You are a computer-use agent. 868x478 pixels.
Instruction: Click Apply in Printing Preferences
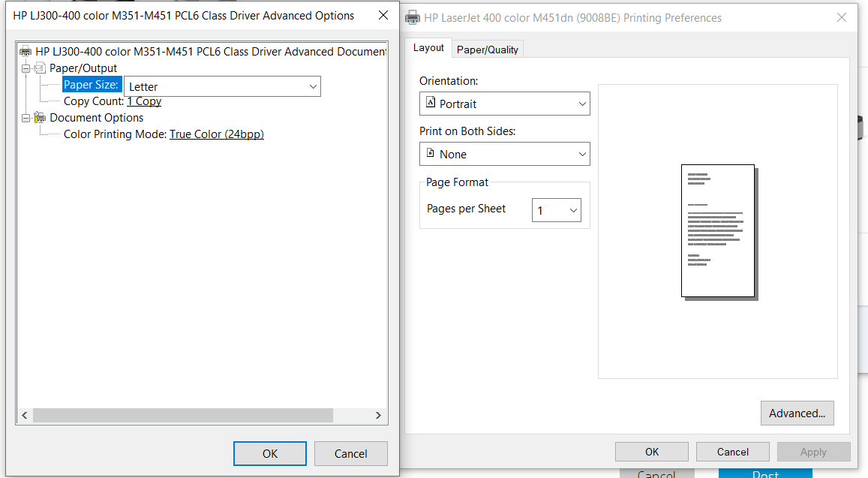click(813, 451)
